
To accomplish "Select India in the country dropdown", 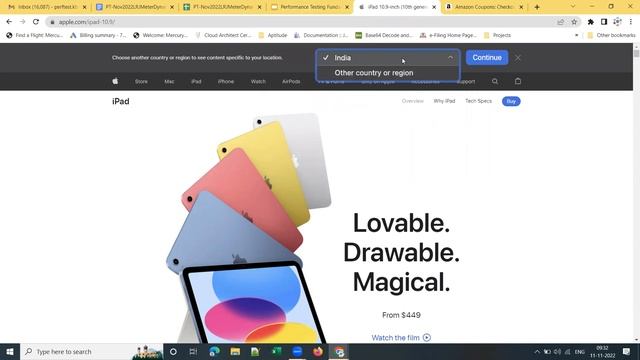I will click(x=388, y=58).
